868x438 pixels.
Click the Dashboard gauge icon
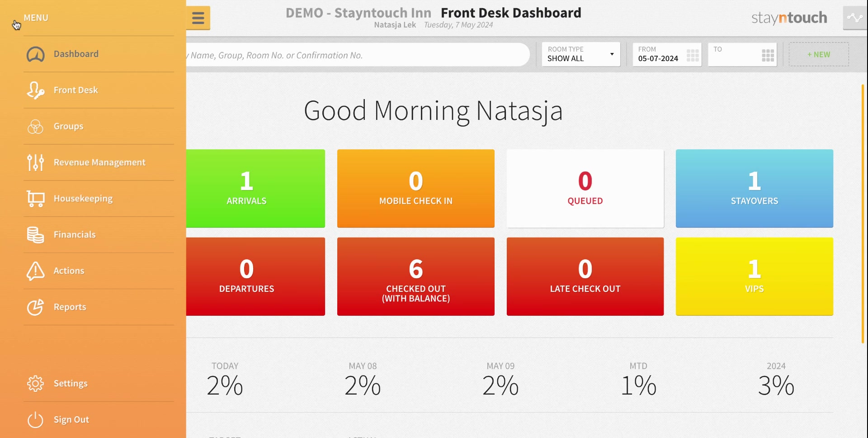35,54
